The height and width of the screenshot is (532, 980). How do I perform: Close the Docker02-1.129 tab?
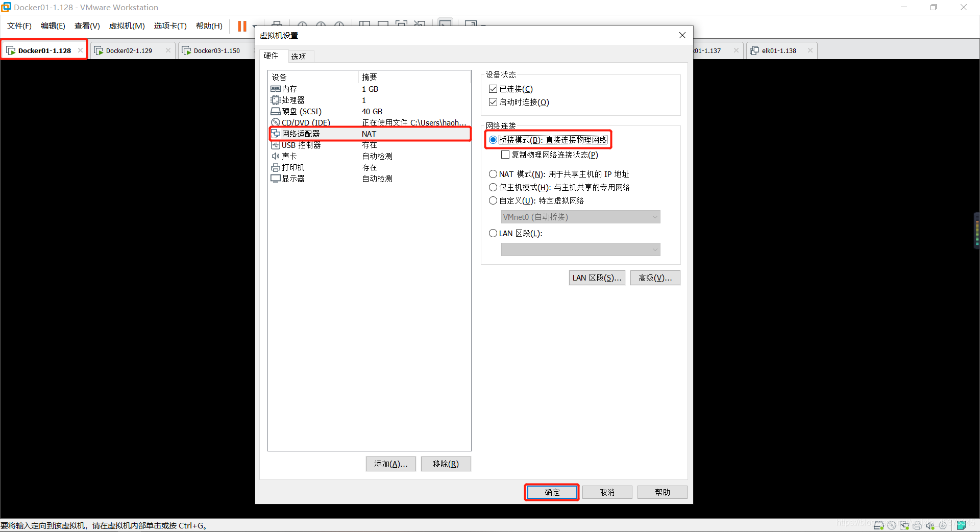tap(168, 50)
